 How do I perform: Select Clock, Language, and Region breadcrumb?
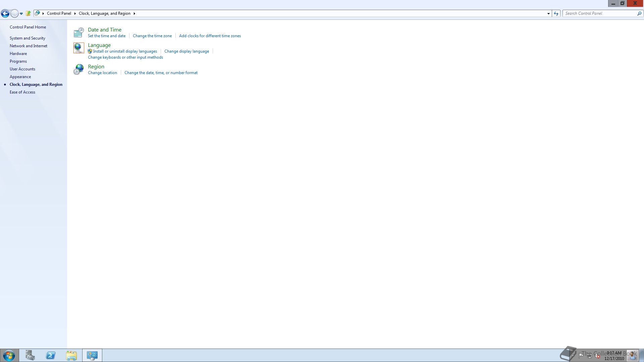point(105,13)
